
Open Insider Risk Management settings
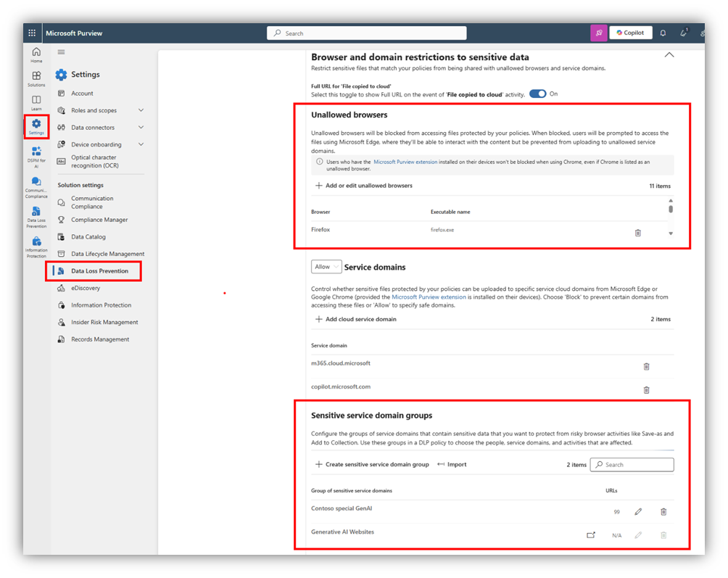click(104, 322)
